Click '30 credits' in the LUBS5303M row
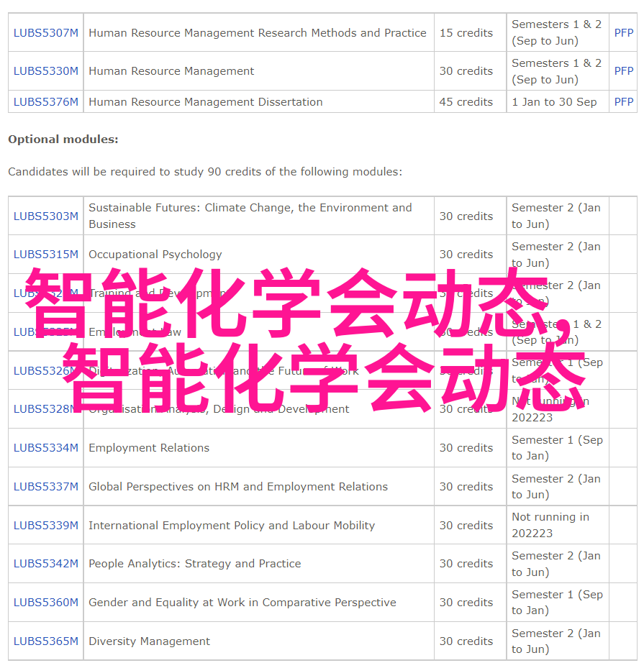Image resolution: width=644 pixels, height=663 pixels. click(466, 216)
